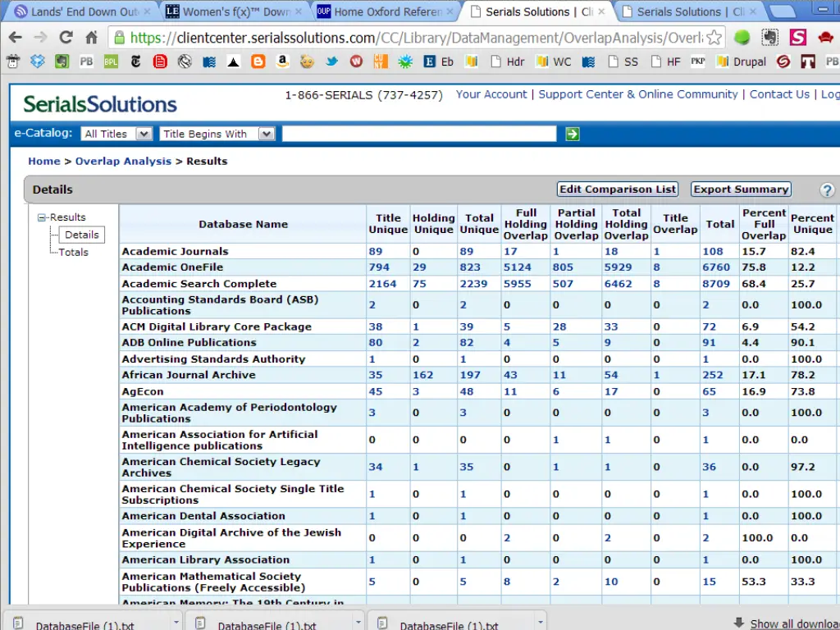Click the SerialsSolutions logo
Viewport: 840px width, 630px height.
tap(99, 104)
